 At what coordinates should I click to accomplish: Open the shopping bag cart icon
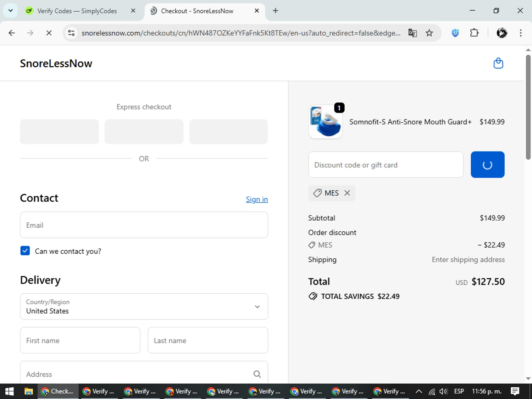[498, 63]
